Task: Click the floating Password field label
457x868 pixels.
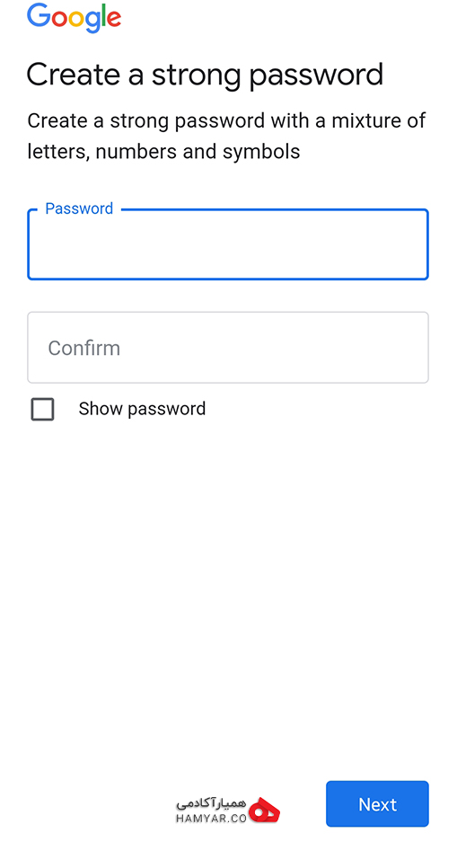Action: pos(79,208)
